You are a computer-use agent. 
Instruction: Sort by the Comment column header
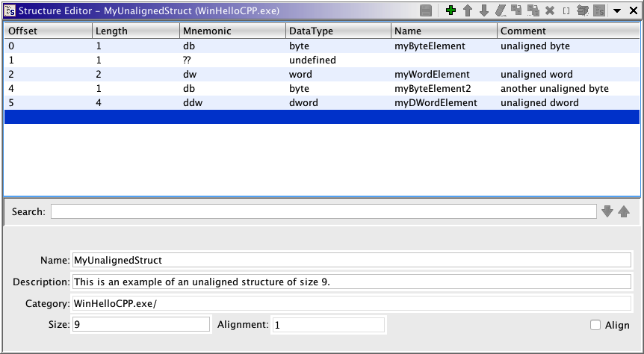click(x=569, y=31)
